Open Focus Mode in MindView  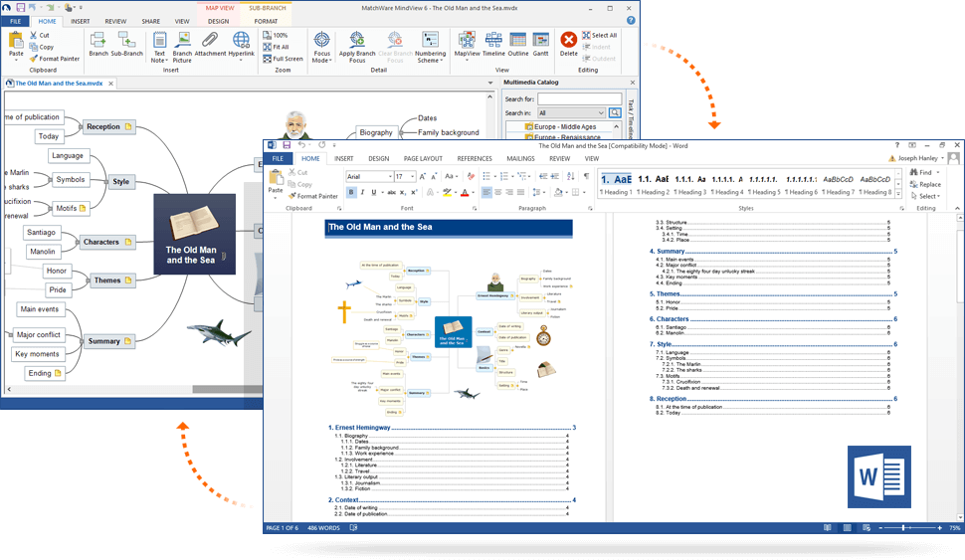pyautogui.click(x=322, y=48)
